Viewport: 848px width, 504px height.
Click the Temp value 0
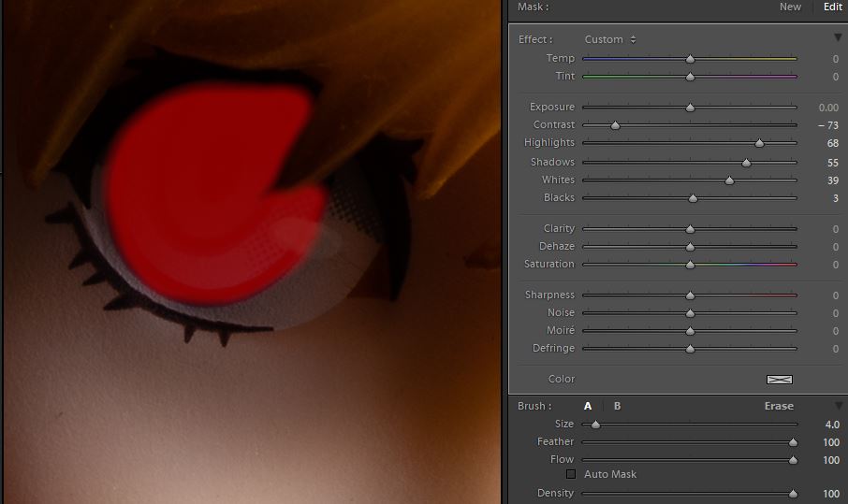coord(836,58)
